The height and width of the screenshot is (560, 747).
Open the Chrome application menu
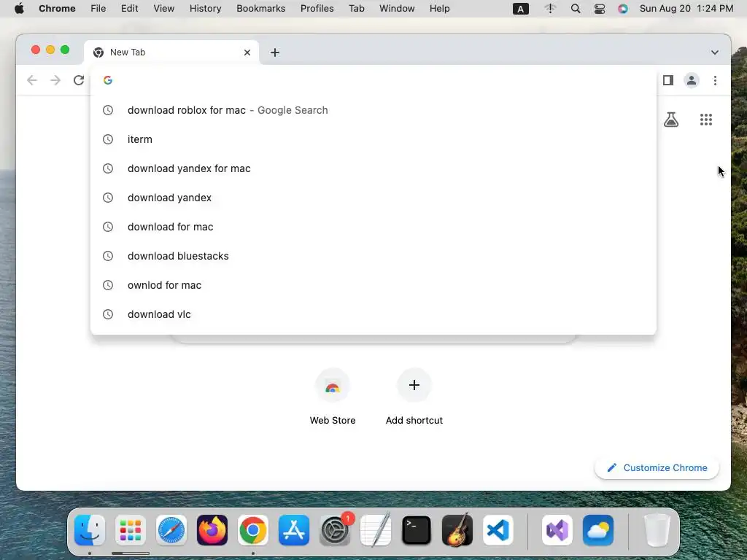tap(57, 9)
